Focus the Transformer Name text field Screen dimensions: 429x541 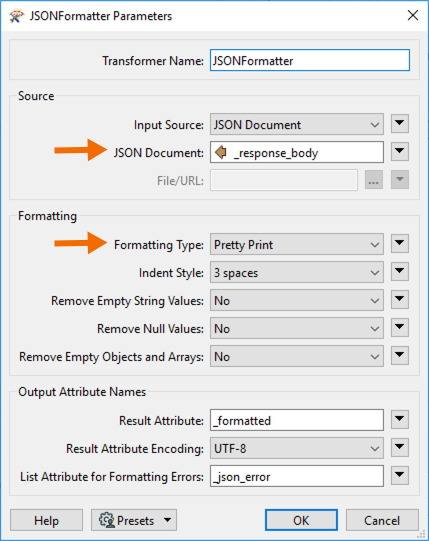coord(310,60)
